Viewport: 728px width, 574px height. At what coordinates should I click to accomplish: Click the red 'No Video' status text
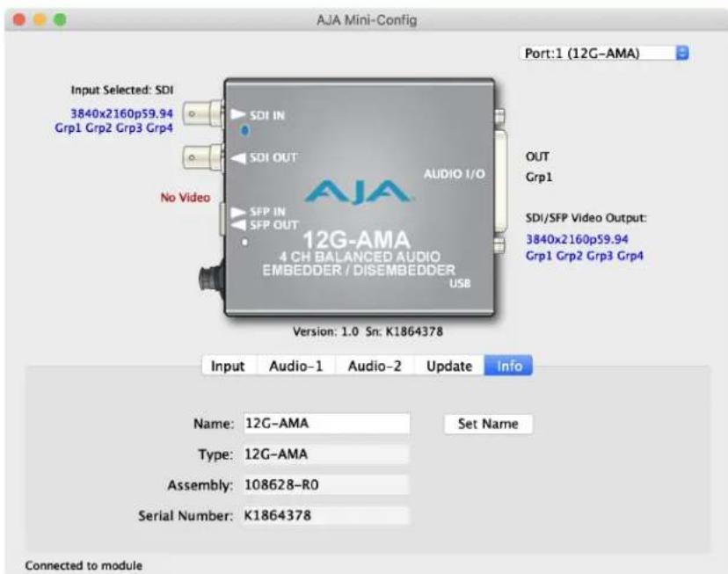(186, 198)
